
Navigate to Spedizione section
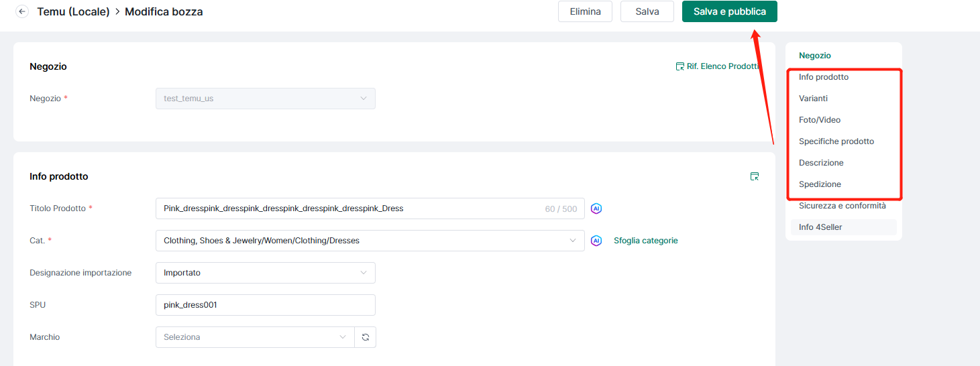(820, 184)
